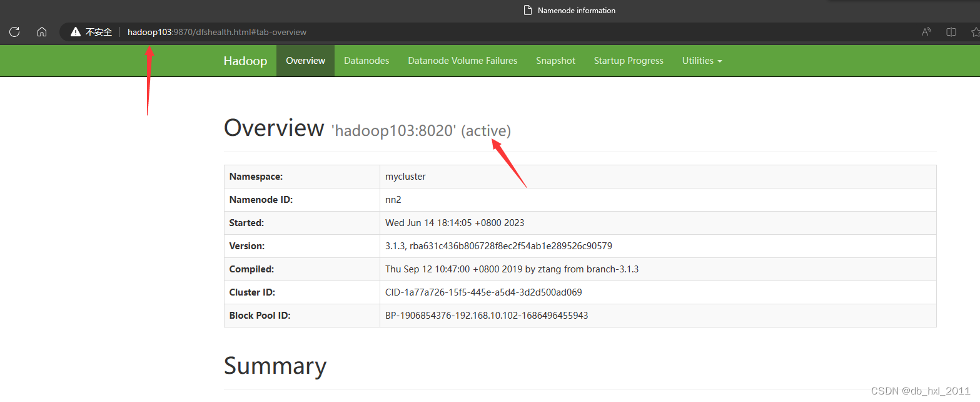
Task: Open the Datanode Volume Failures page
Action: 462,60
